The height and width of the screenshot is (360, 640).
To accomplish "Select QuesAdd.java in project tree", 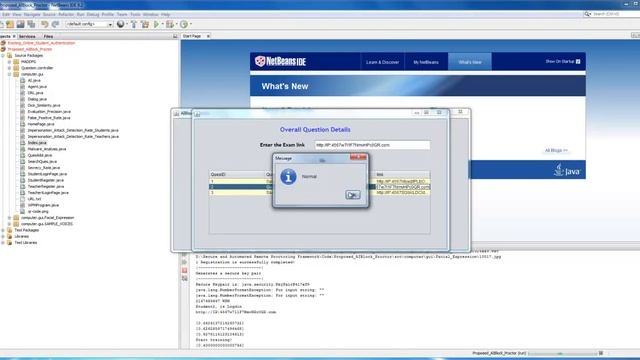I will click(x=40, y=155).
